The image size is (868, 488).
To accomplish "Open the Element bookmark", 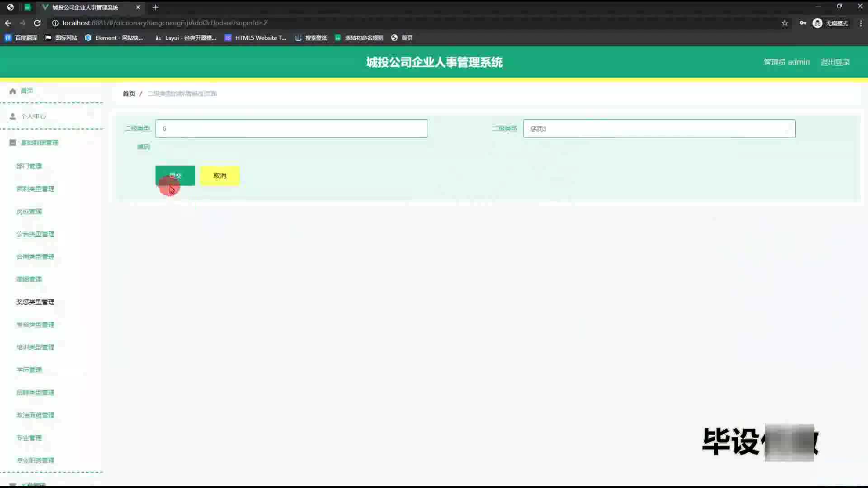I will pyautogui.click(x=114, y=38).
